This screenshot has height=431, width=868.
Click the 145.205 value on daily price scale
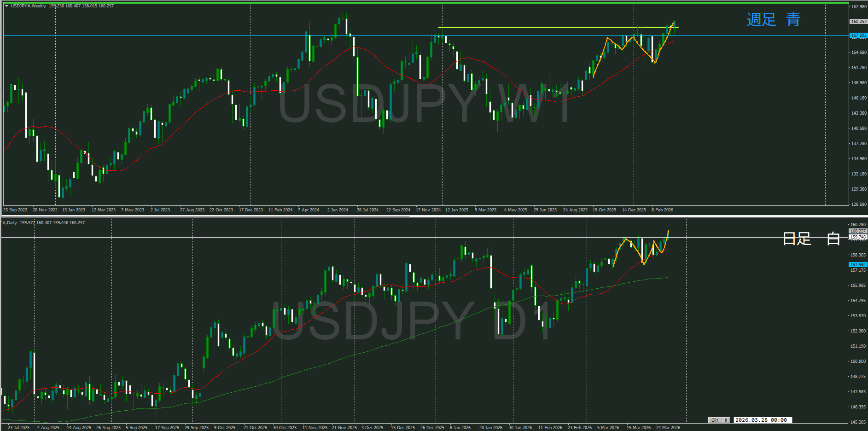tap(858, 422)
